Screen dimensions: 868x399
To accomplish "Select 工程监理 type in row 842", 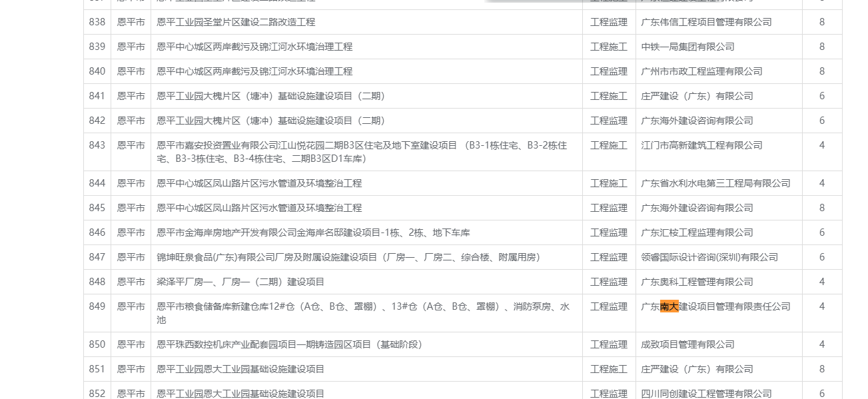I will tap(609, 121).
